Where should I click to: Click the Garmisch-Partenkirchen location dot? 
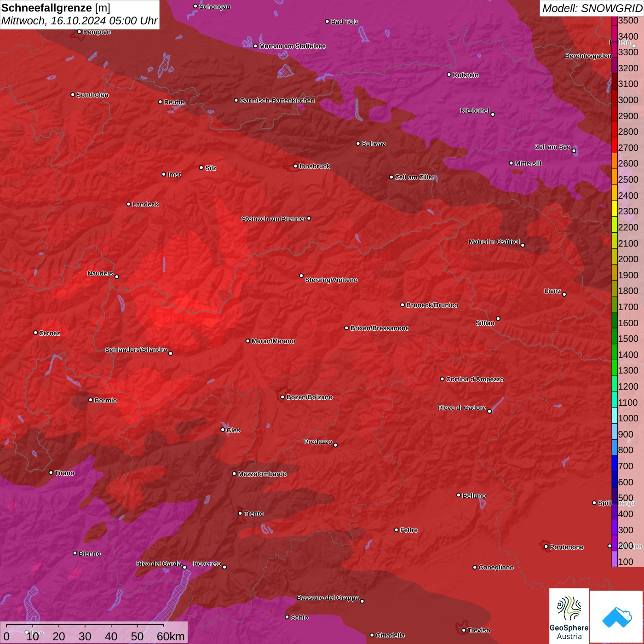click(x=236, y=100)
